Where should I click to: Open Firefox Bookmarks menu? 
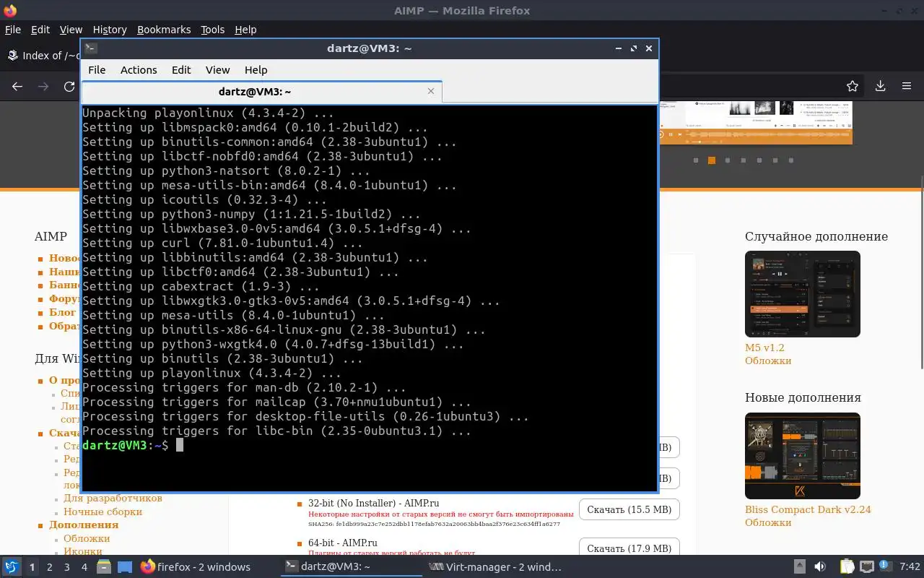tap(164, 30)
